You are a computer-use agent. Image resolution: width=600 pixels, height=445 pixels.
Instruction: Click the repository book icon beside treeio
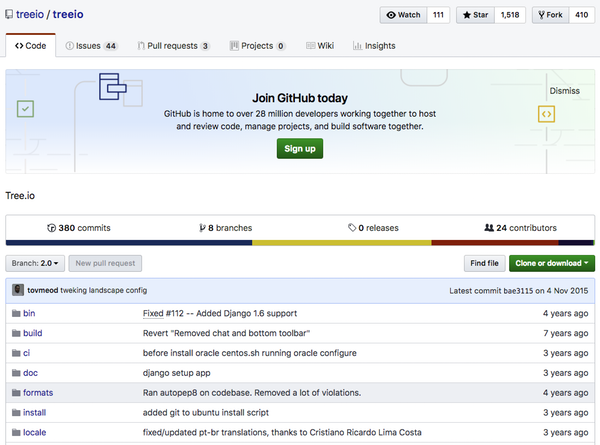point(9,15)
